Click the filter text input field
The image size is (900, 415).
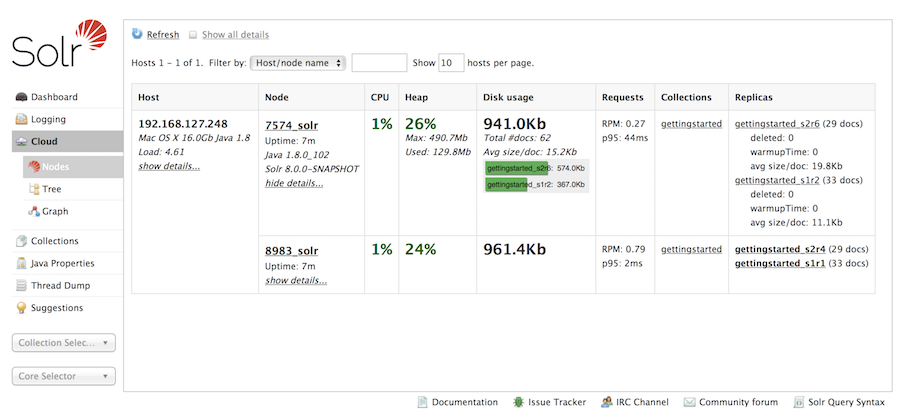click(x=379, y=63)
